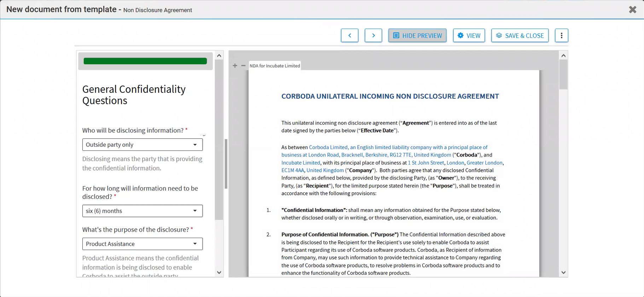Close the new document dialog
The width and height of the screenshot is (644, 297).
coord(633,10)
